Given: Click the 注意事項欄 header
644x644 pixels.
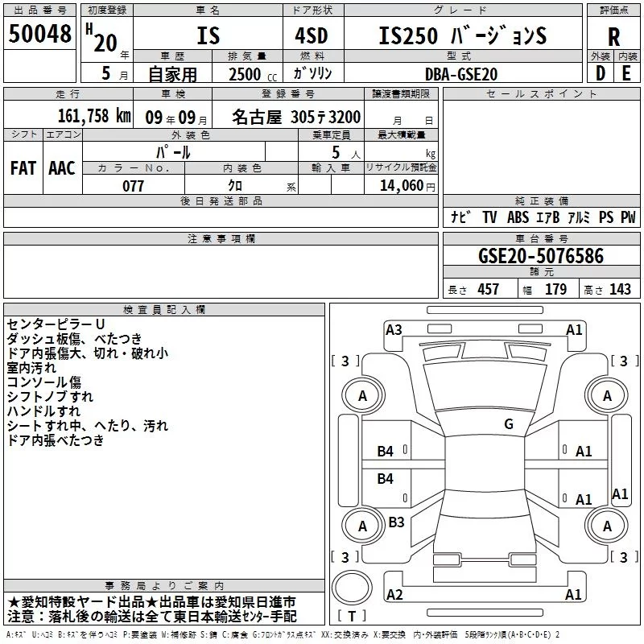Looking at the screenshot, I should point(221,238).
